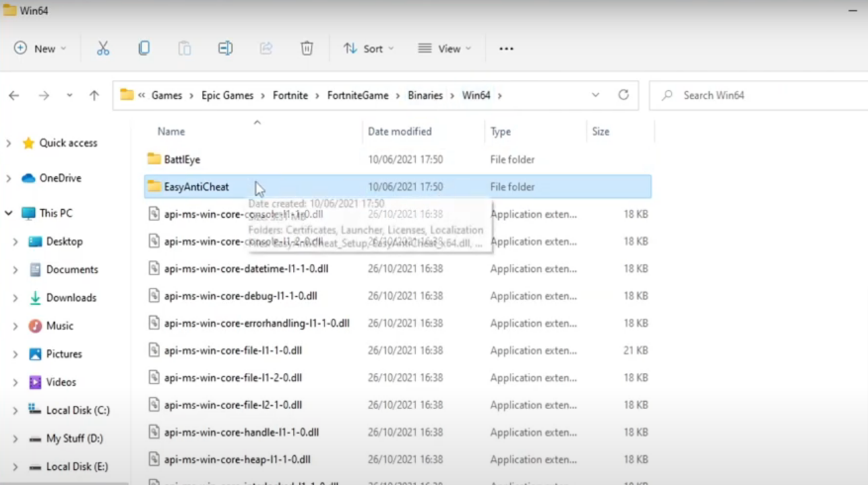The width and height of the screenshot is (868, 485).
Task: Select api-ms-win-core-file-l2-1-0.dll file name
Action: (x=233, y=405)
